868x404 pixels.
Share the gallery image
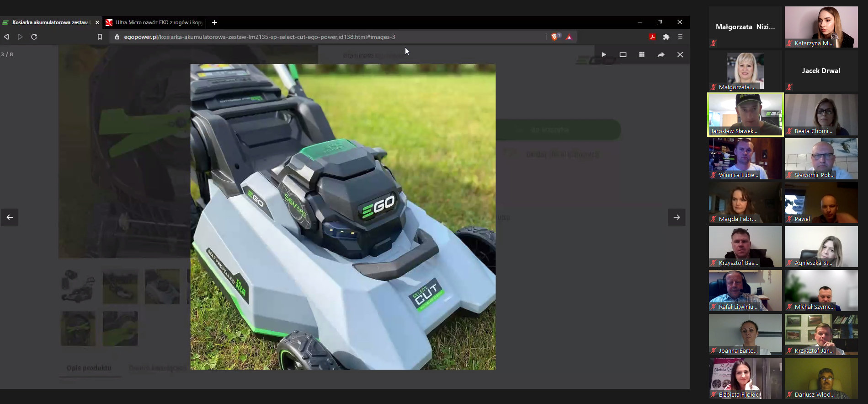(661, 54)
